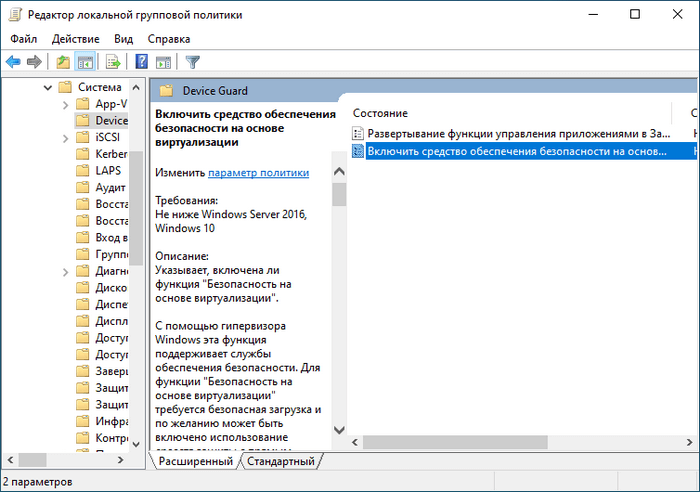700x492 pixels.
Task: Open the Вид menu
Action: [123, 39]
